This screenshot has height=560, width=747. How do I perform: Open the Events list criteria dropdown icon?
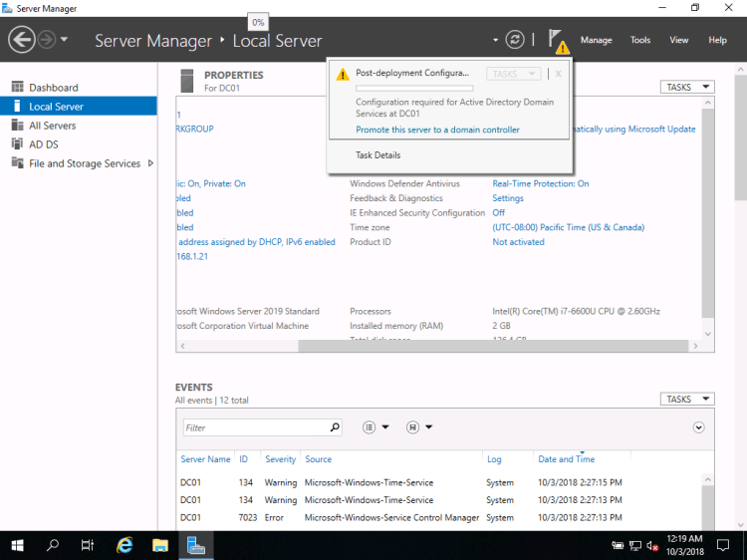(x=375, y=427)
